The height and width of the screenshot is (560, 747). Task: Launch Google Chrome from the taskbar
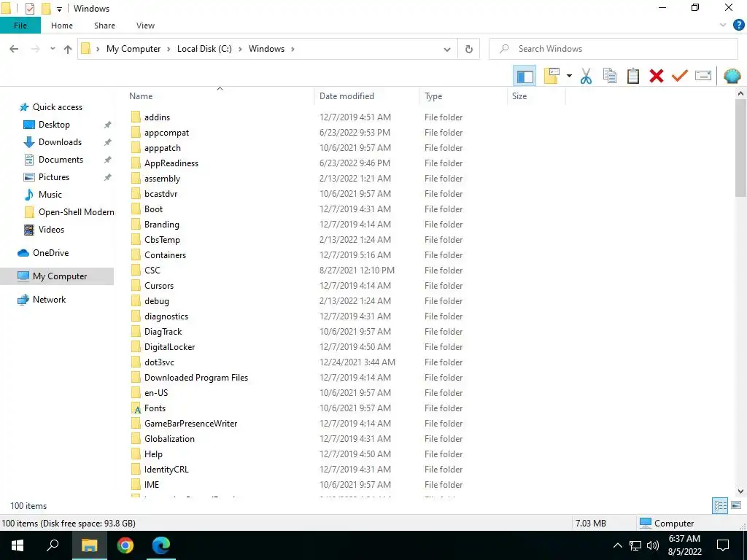(125, 545)
